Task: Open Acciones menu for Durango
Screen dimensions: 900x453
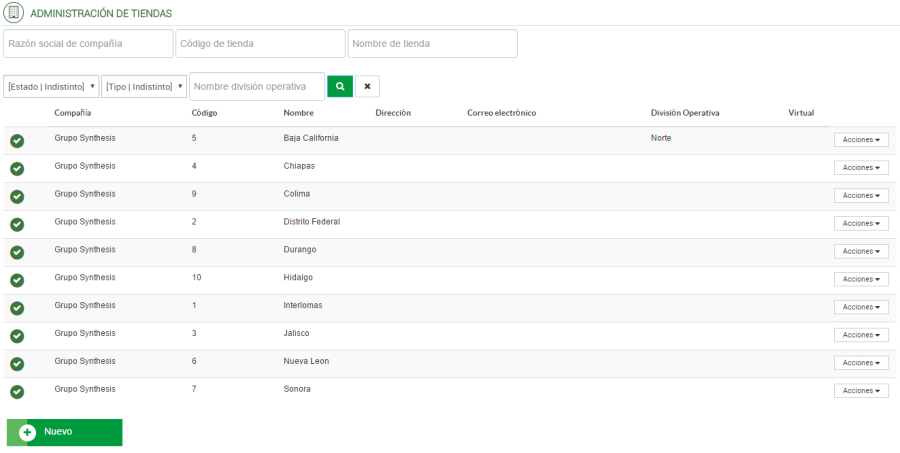Action: pos(861,251)
